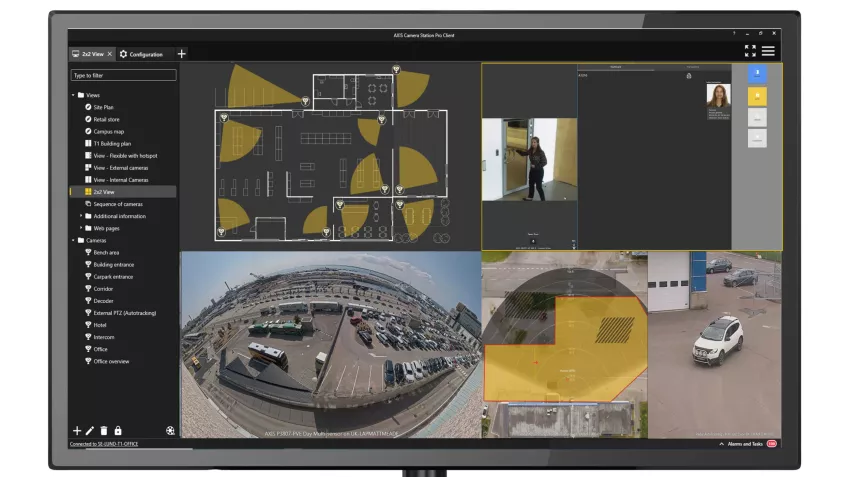Open a new tab with plus button
Image resolution: width=848 pixels, height=477 pixels.
pyautogui.click(x=181, y=54)
